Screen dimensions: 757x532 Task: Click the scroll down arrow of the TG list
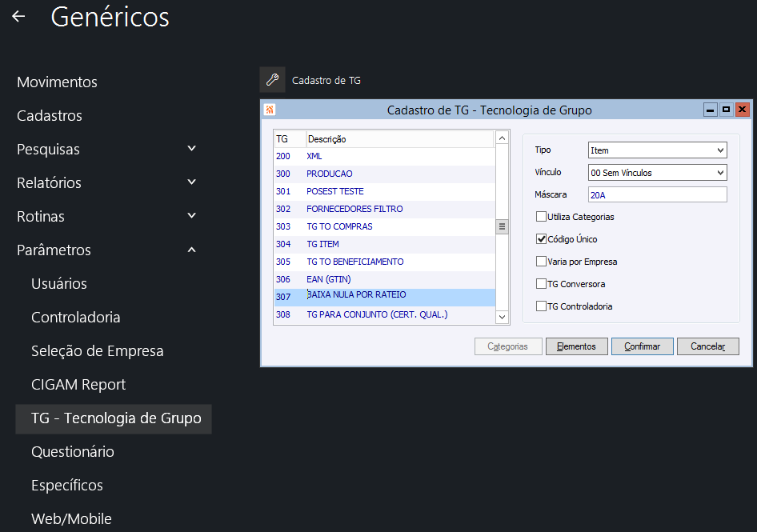502,317
